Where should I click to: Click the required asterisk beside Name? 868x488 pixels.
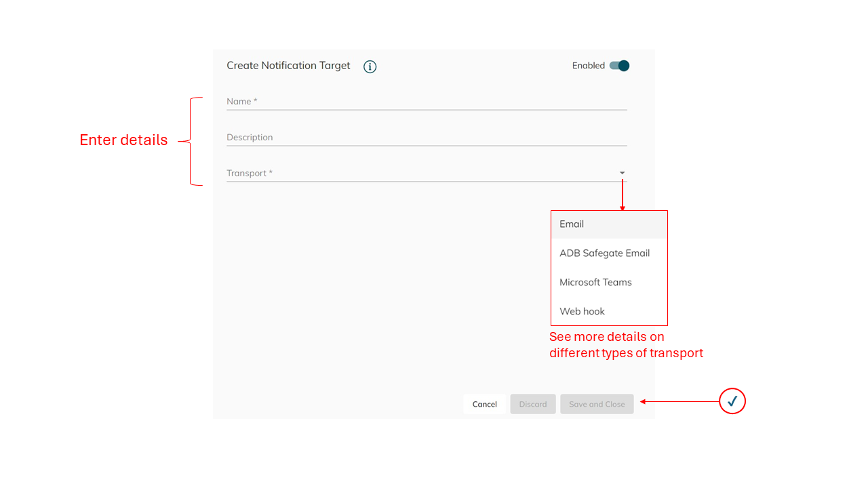256,100
